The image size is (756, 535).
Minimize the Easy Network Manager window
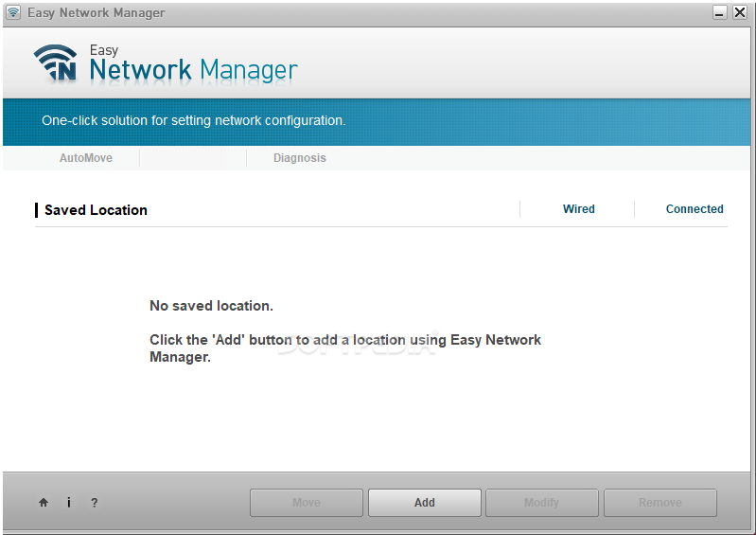(x=719, y=12)
